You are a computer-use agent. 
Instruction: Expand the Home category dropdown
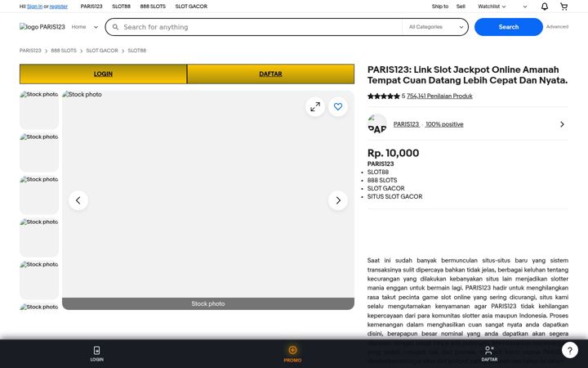pyautogui.click(x=85, y=27)
